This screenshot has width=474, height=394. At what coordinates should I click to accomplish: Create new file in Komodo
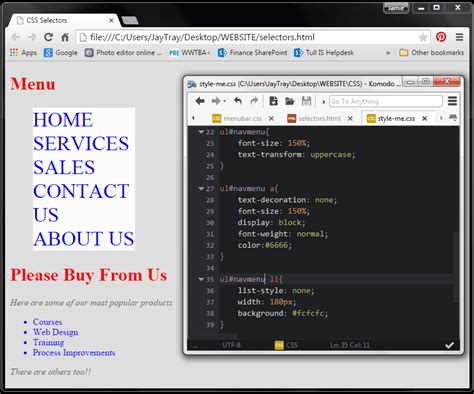(273, 101)
